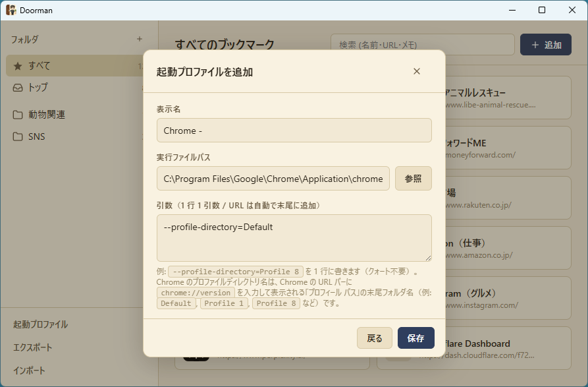Click the folder icon beside SNS

(x=18, y=136)
